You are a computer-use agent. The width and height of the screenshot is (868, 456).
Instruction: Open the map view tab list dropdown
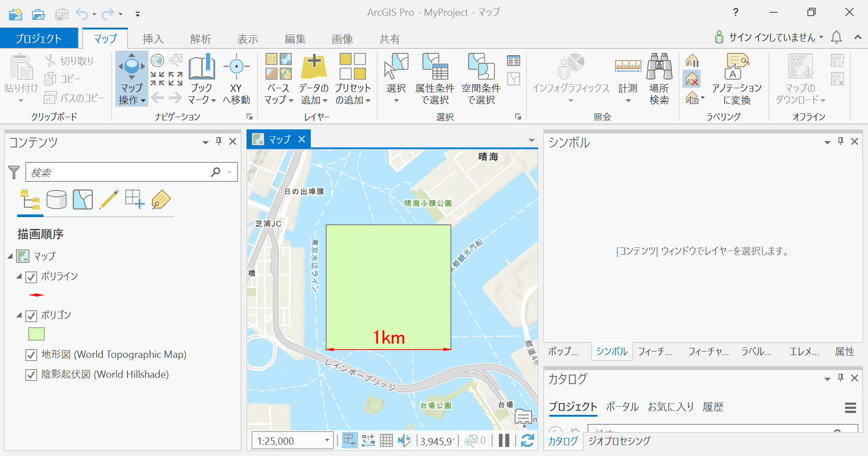(x=531, y=141)
